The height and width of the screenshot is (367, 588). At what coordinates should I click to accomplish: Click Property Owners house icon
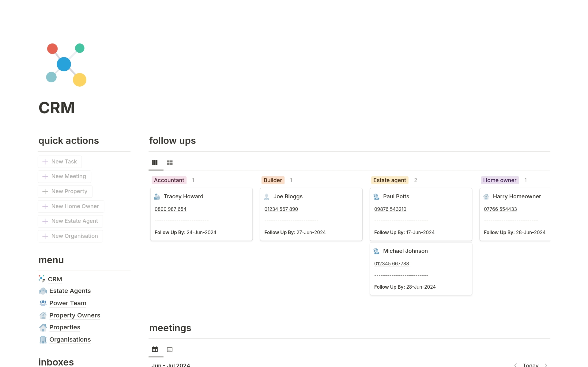click(43, 315)
